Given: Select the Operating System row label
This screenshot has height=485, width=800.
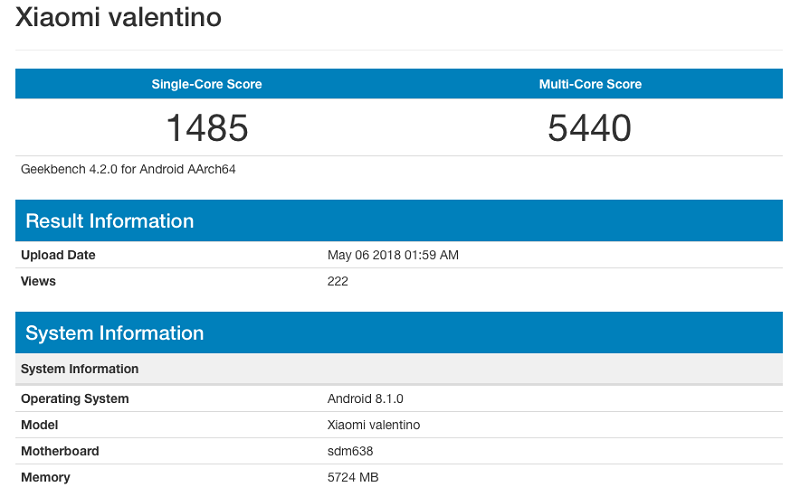Looking at the screenshot, I should tap(75, 399).
